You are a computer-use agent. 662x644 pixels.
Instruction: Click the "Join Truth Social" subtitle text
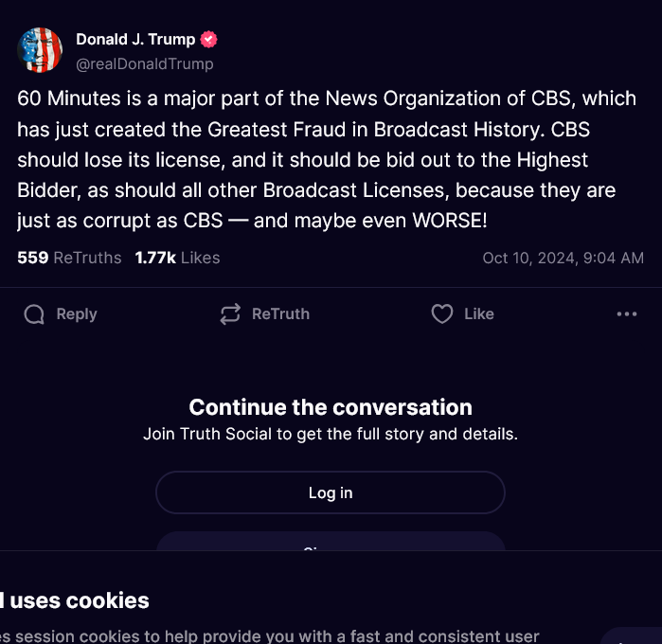pyautogui.click(x=331, y=435)
